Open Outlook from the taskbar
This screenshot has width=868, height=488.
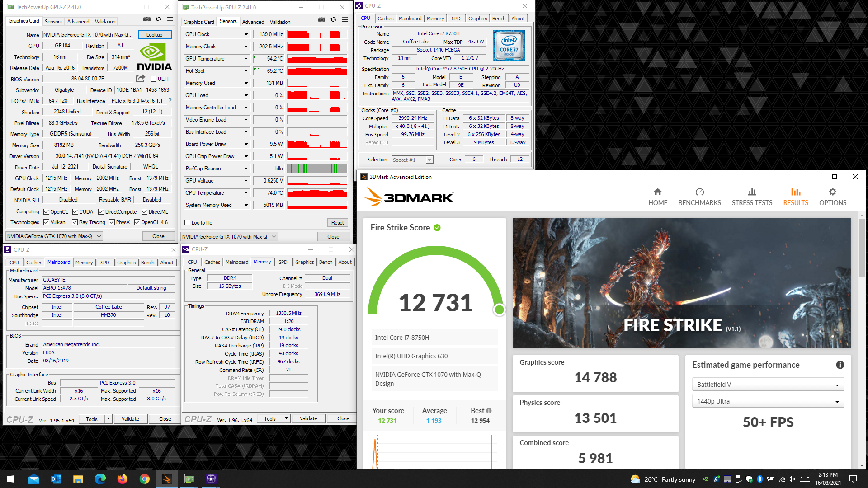56,479
